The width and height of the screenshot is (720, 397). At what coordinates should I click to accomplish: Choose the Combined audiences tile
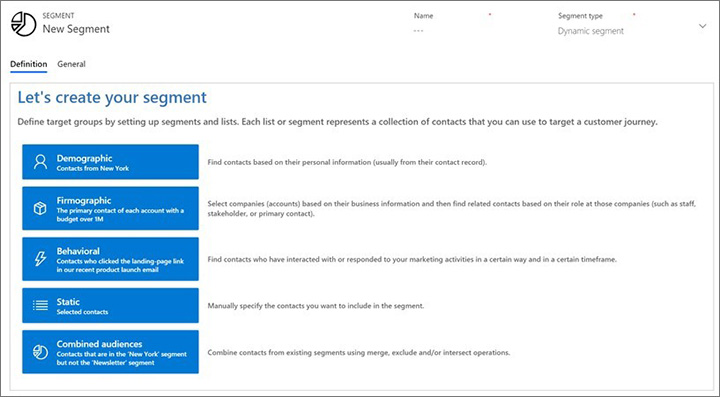(x=110, y=352)
